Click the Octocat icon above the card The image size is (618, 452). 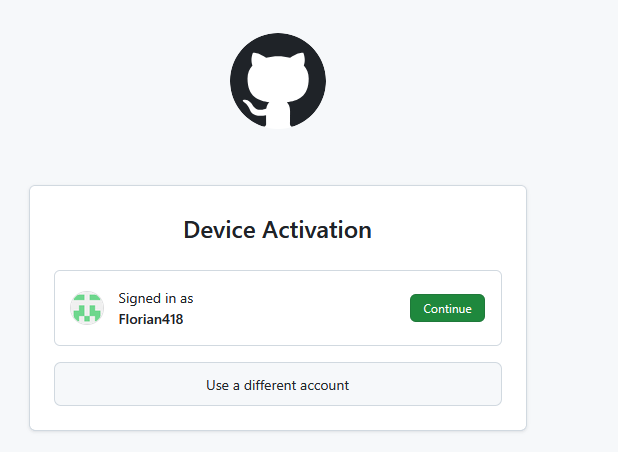coord(278,81)
